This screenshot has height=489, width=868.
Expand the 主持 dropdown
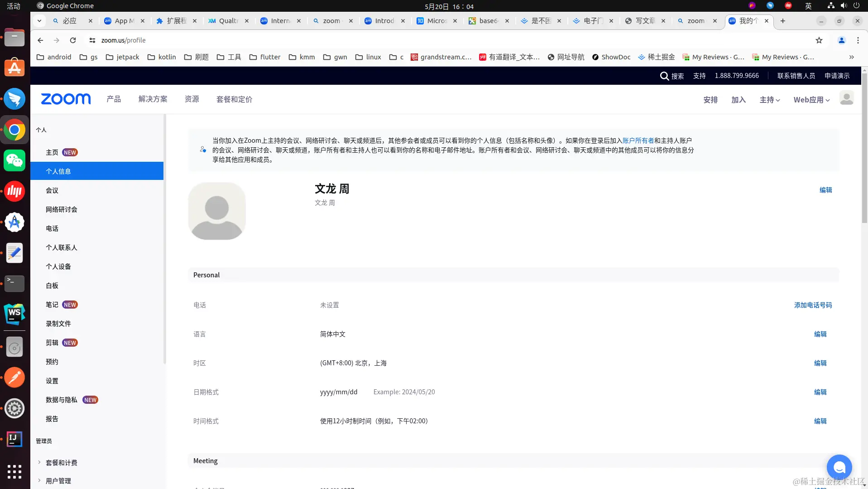770,100
